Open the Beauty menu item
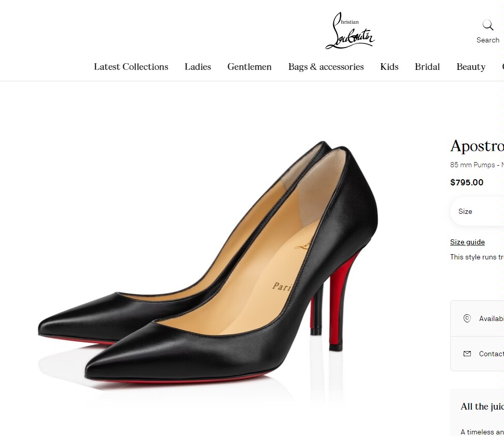Screen dimensions: 504x436 pyautogui.click(x=471, y=67)
